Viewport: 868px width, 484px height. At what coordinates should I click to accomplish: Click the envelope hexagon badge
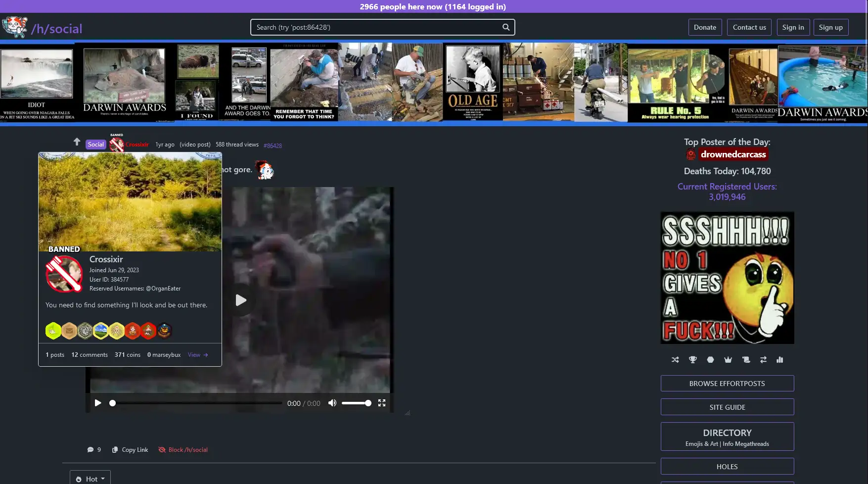pos(69,331)
